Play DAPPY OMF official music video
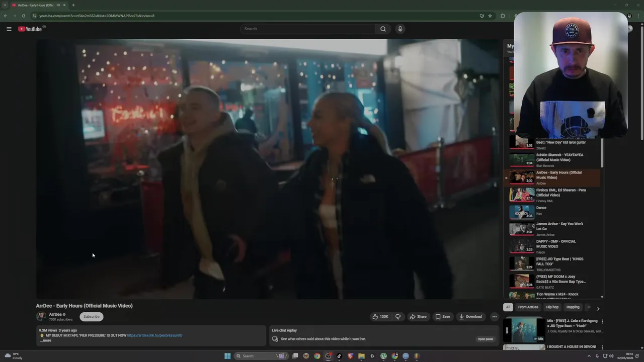This screenshot has height=362, width=644. tap(552, 246)
